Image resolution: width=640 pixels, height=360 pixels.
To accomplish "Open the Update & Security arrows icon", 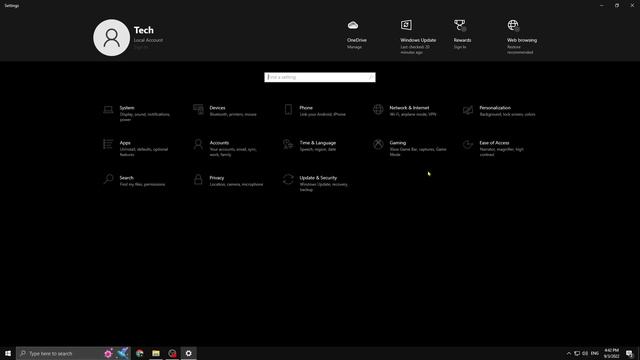I will pyautogui.click(x=288, y=179).
